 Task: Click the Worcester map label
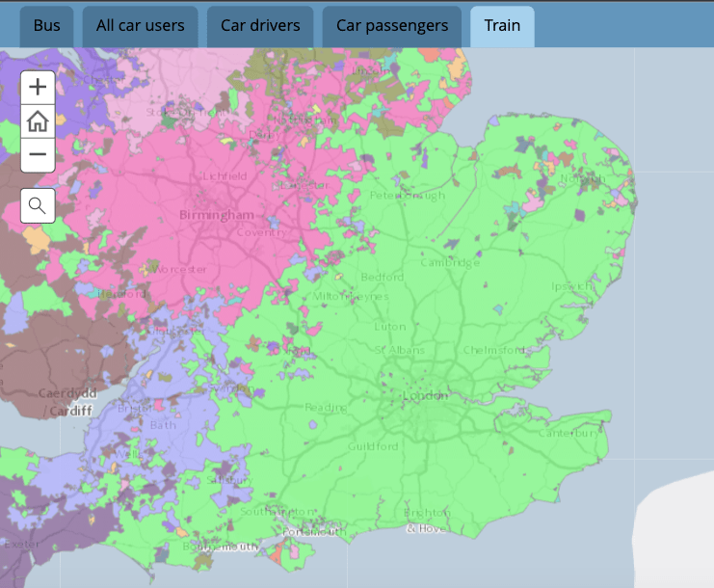[179, 269]
